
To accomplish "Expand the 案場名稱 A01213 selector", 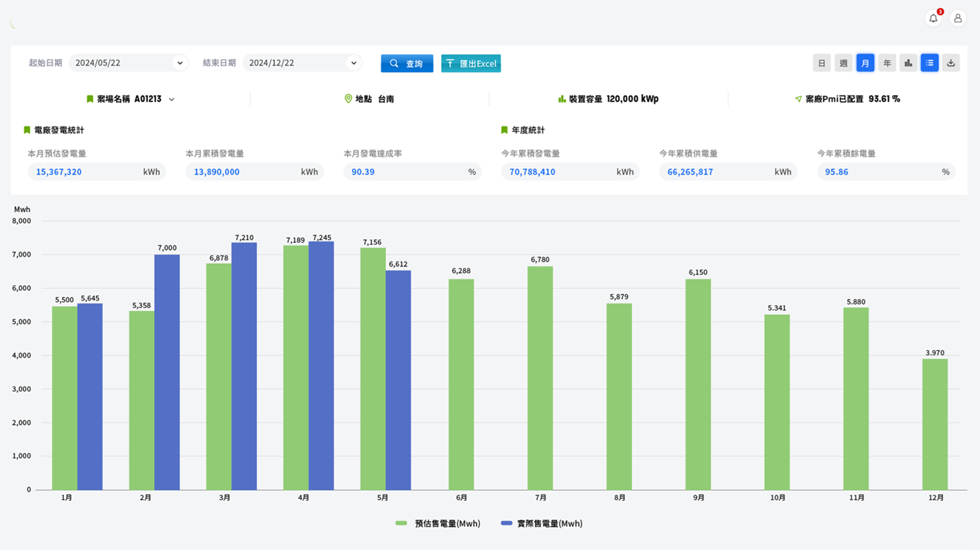I will pyautogui.click(x=171, y=99).
